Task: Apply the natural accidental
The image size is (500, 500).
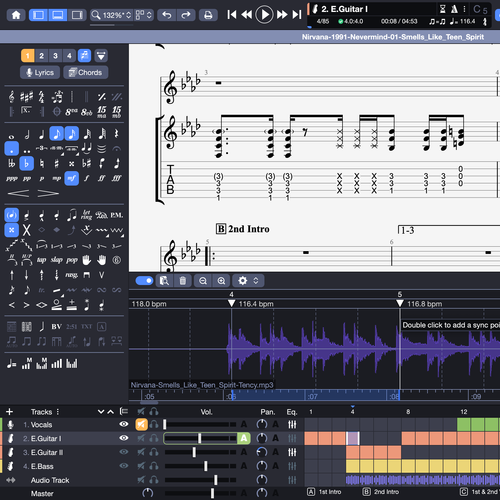Action: (41, 163)
